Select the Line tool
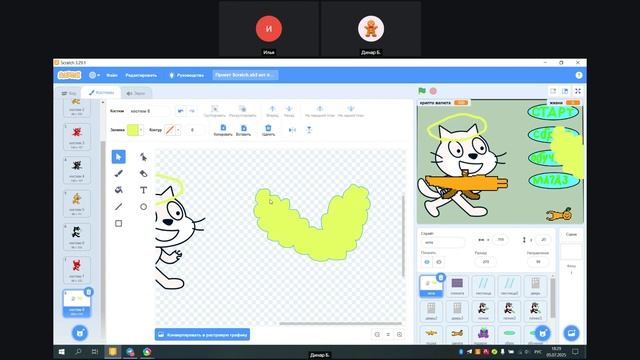The width and height of the screenshot is (640, 360). click(x=118, y=207)
